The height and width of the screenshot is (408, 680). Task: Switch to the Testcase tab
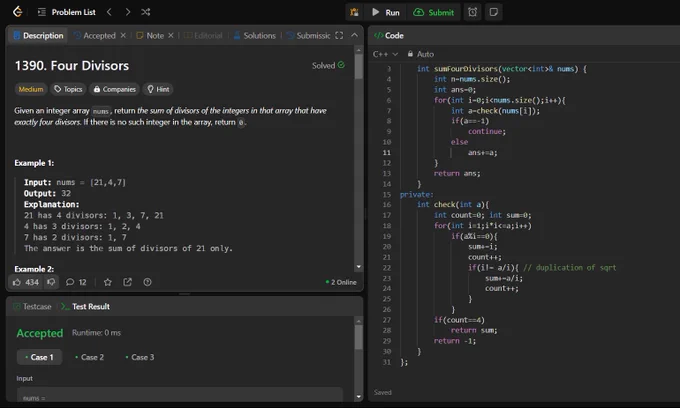[x=33, y=307]
